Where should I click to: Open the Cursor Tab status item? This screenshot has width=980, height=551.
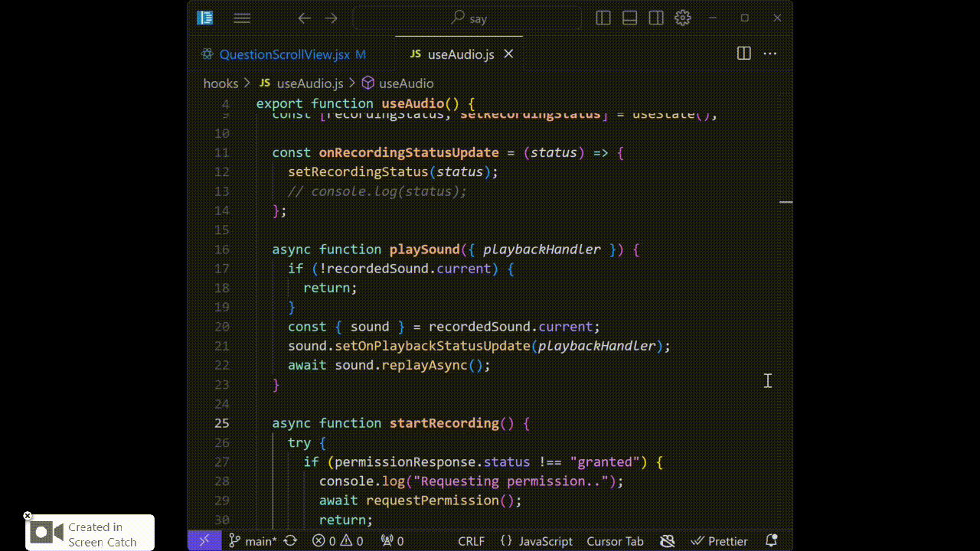click(x=615, y=541)
